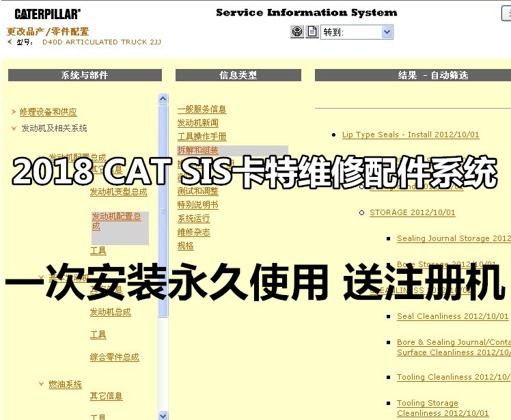This screenshot has width=511, height=420.
Task: Click the 信息类型 panel header
Action: click(238, 75)
